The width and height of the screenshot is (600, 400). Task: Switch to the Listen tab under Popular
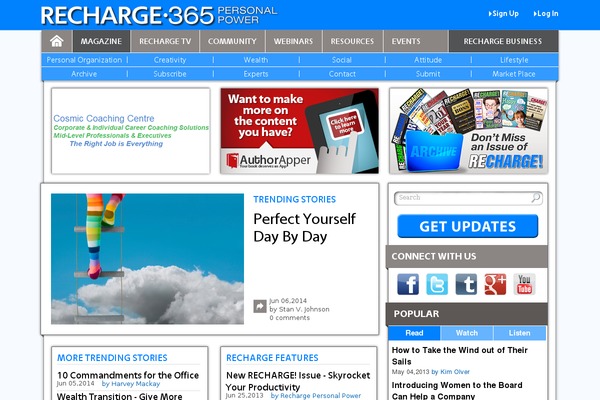pos(520,333)
